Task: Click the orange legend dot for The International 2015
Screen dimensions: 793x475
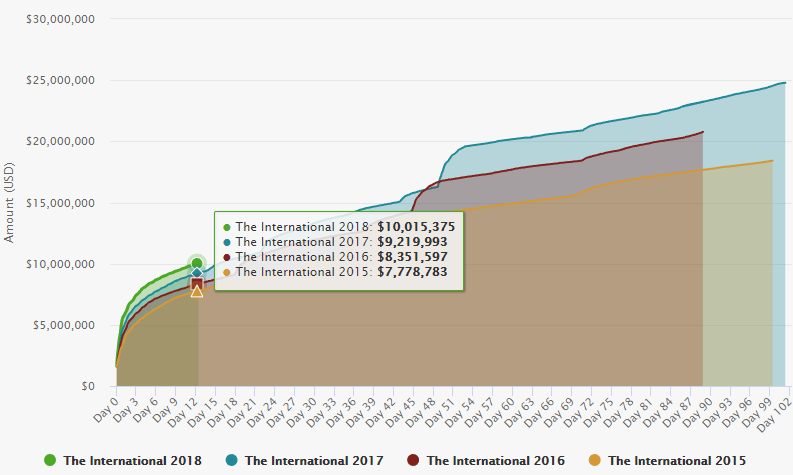Action: [x=594, y=460]
